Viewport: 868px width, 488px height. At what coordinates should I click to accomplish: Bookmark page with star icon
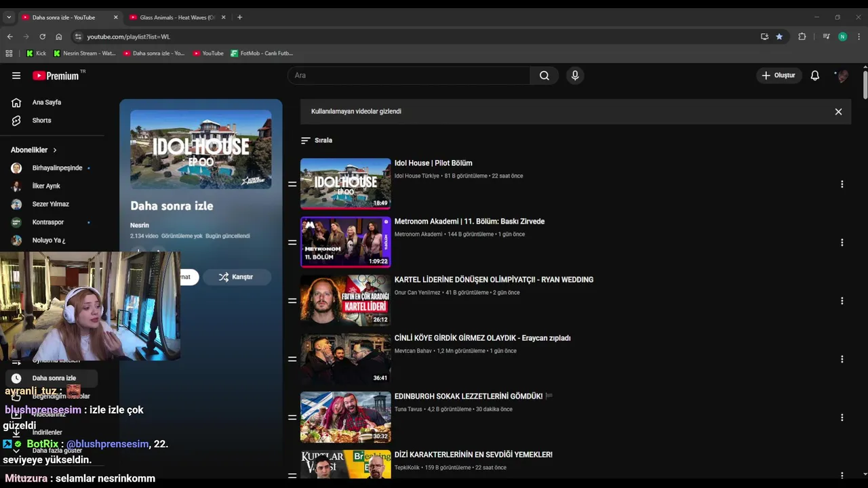coord(779,37)
